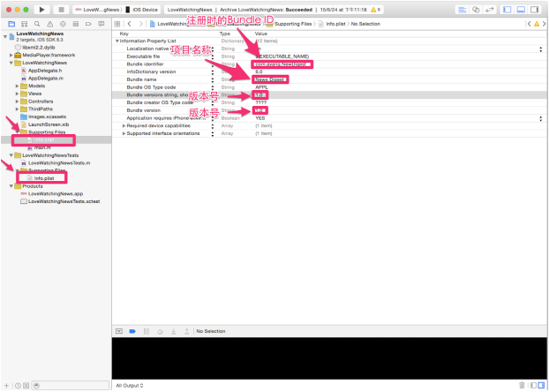The image size is (549, 392).
Task: Jump to next issue arrow
Action: [544, 24]
